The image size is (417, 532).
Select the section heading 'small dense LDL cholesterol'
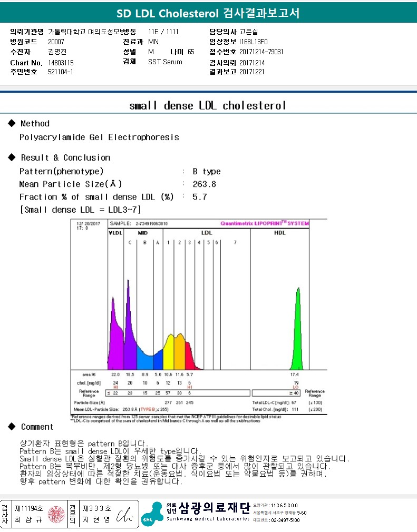click(x=208, y=105)
